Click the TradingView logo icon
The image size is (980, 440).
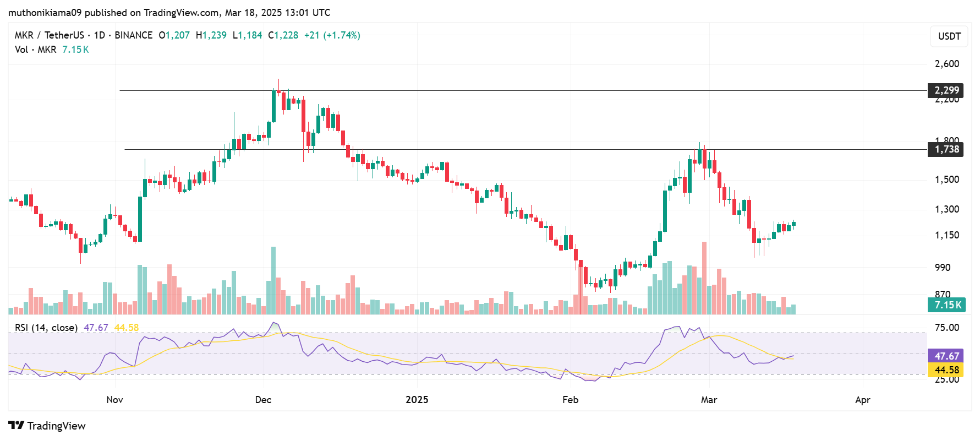coord(17,426)
